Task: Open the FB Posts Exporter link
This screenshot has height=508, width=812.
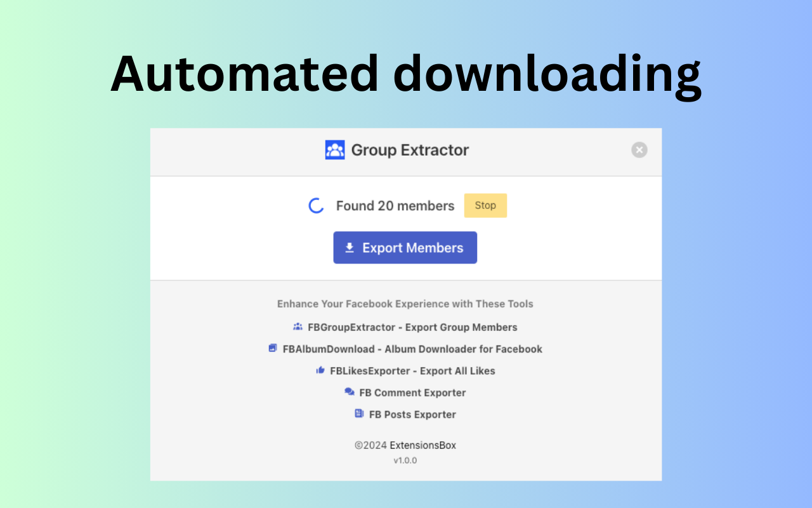Action: [x=412, y=414]
